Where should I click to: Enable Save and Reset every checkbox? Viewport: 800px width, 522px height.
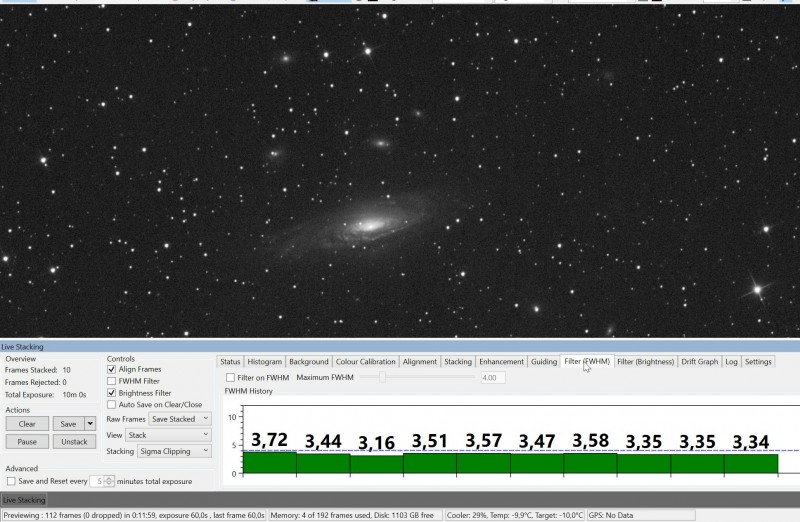[11, 481]
